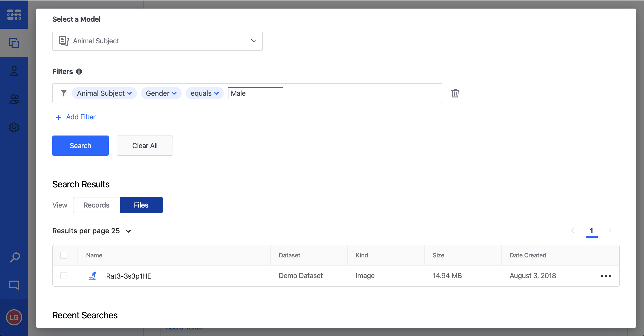
Task: Open the chat feedback icon in sidebar
Action: click(14, 285)
